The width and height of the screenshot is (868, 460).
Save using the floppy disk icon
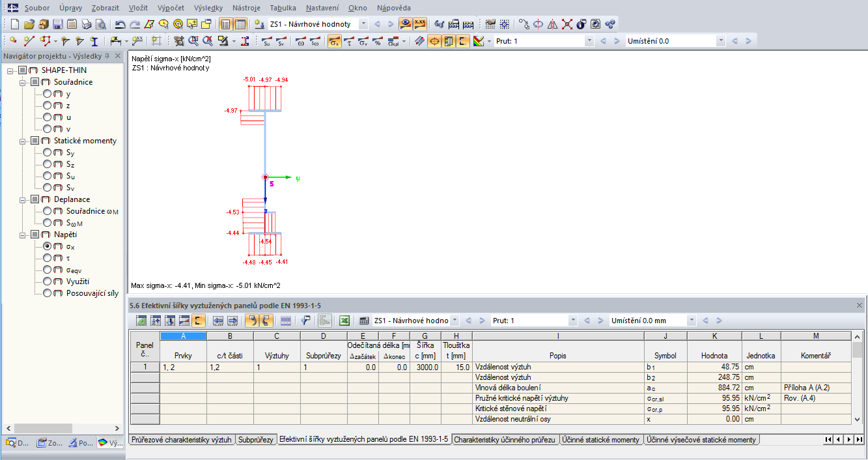coord(57,24)
